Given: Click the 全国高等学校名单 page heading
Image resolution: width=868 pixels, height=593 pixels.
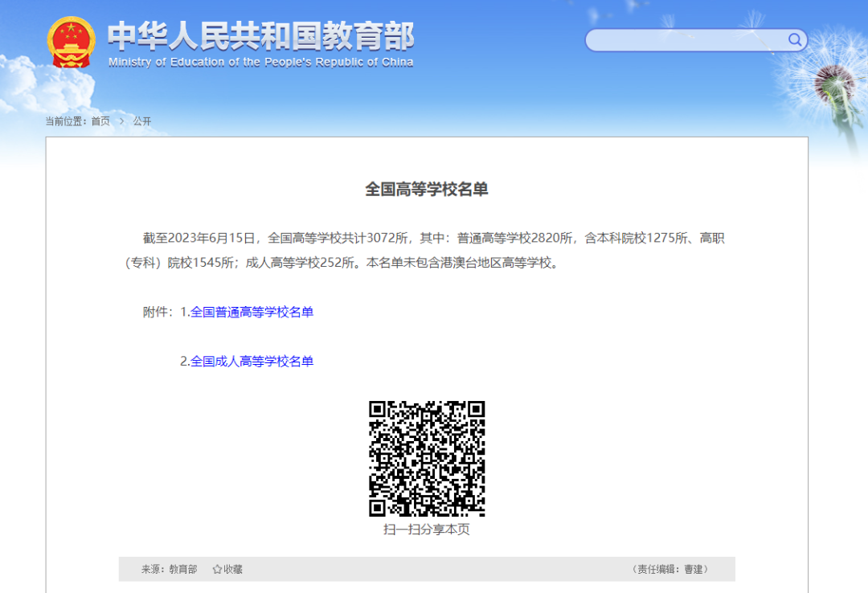Looking at the screenshot, I should [x=427, y=190].
